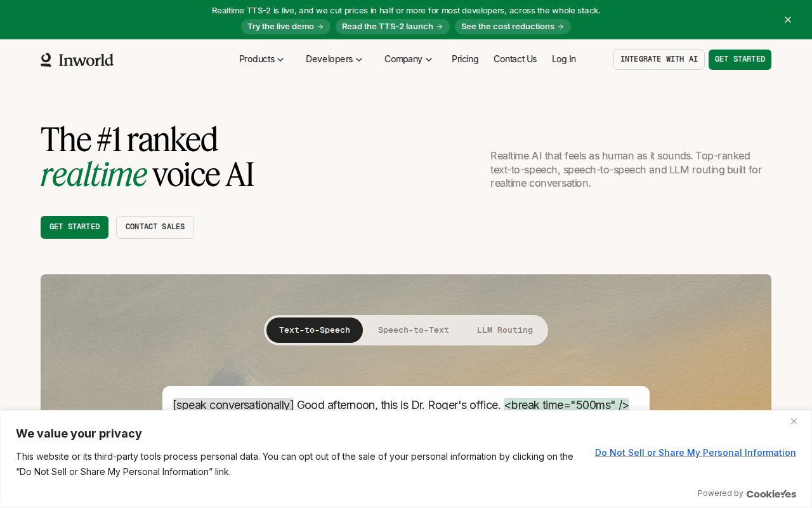Click the Inworld logo
This screenshot has height=508, width=812.
point(77,60)
